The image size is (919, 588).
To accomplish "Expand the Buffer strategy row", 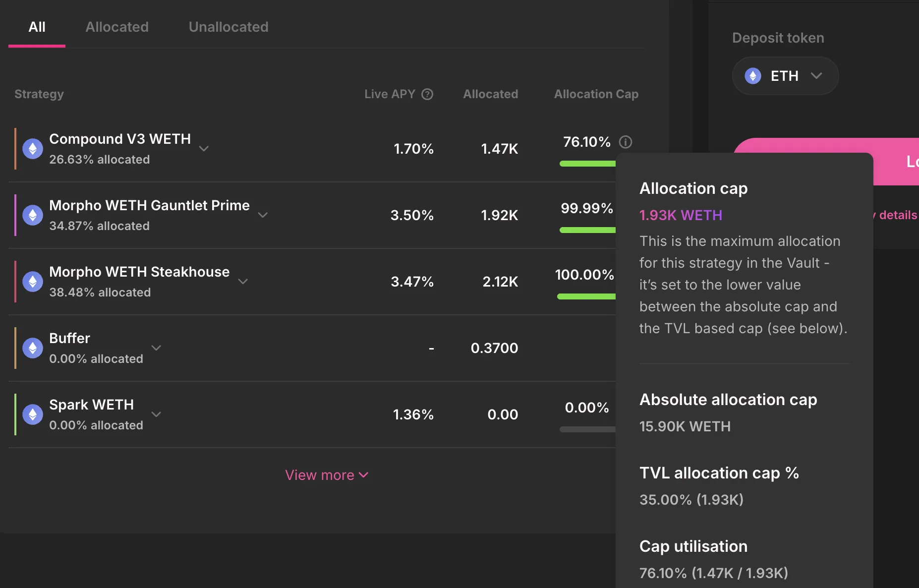I will [x=156, y=348].
